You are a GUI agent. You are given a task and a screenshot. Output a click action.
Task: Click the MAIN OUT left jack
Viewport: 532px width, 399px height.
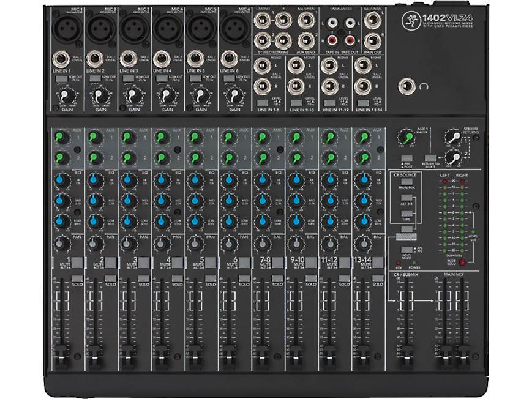pos(372,20)
